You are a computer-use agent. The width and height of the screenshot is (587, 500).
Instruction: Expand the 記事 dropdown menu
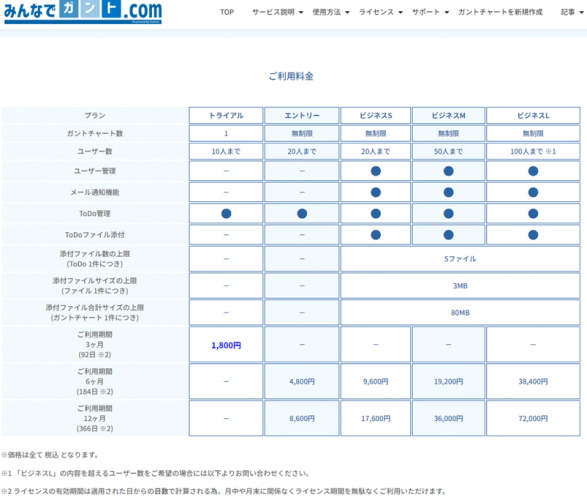click(572, 12)
